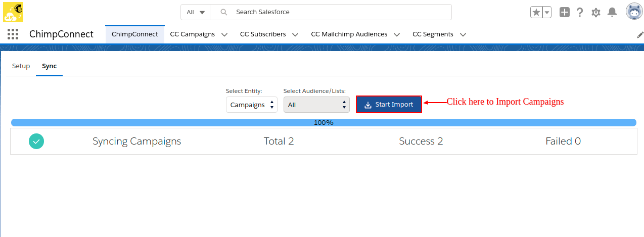644x237 pixels.
Task: Click the Start Import button
Action: tap(389, 105)
